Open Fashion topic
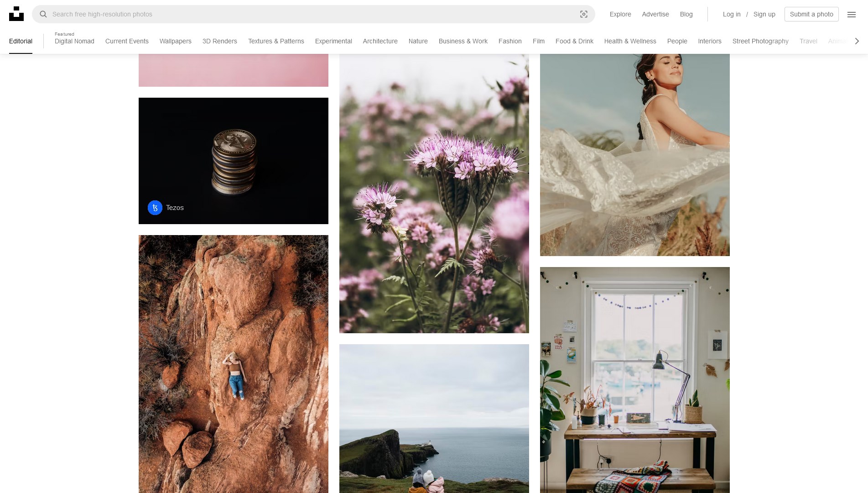Viewport: 868px width, 493px height. [x=510, y=41]
